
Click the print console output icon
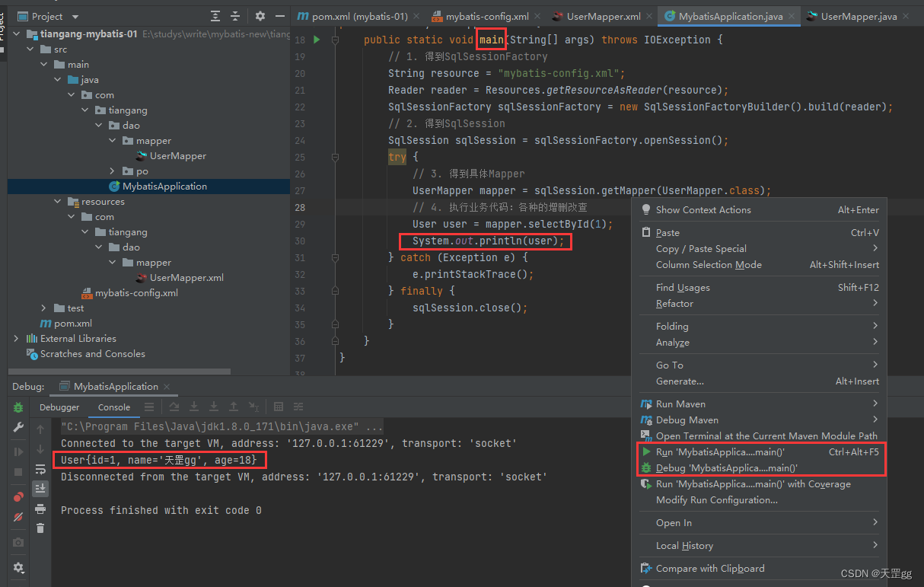[40, 509]
